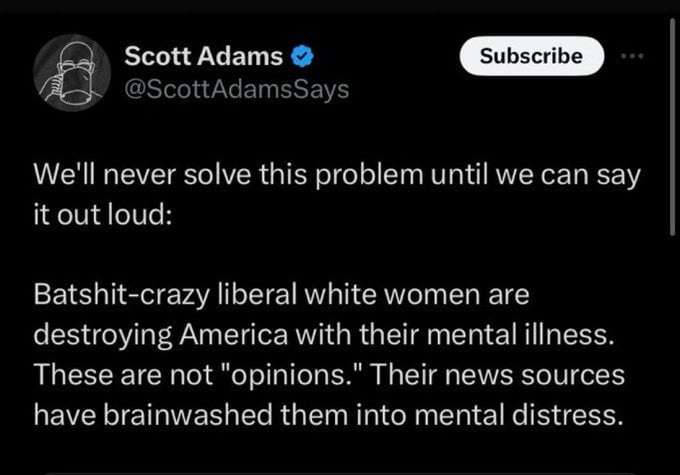Click the Subscribe button
Screen dimensions: 680x475
[532, 56]
